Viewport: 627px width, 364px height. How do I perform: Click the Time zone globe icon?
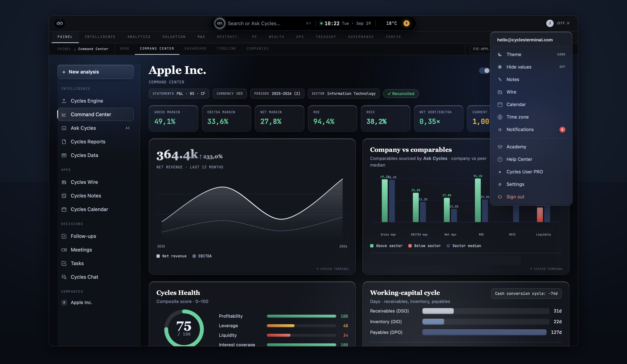(500, 117)
